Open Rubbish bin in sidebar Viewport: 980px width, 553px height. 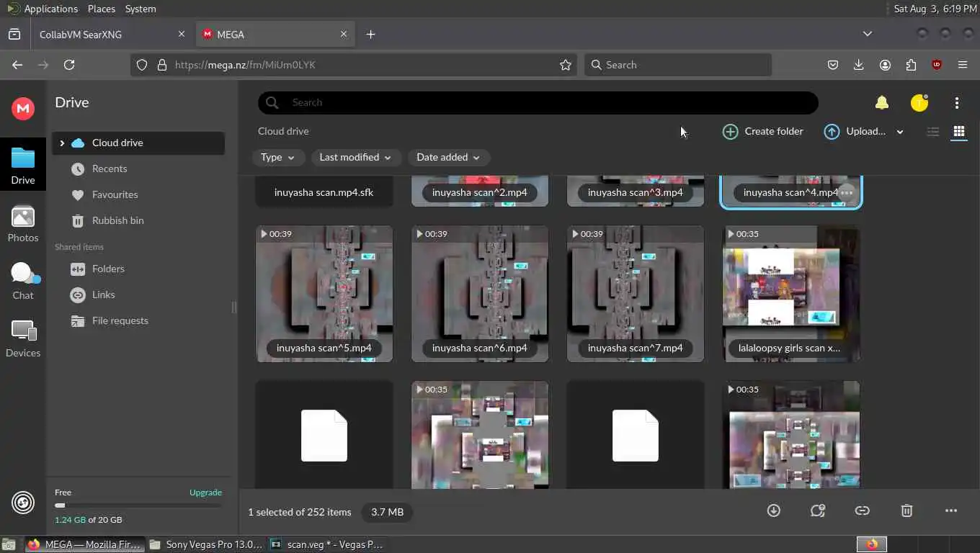[138, 221]
